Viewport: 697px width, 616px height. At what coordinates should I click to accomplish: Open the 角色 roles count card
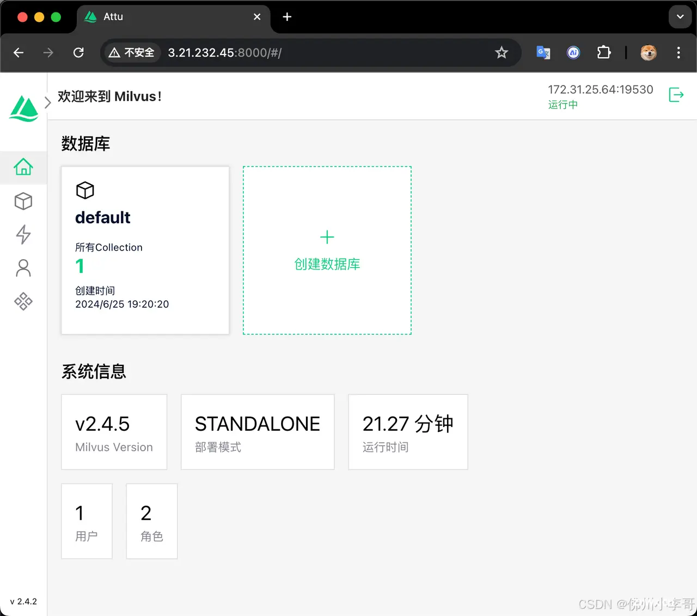pos(152,521)
